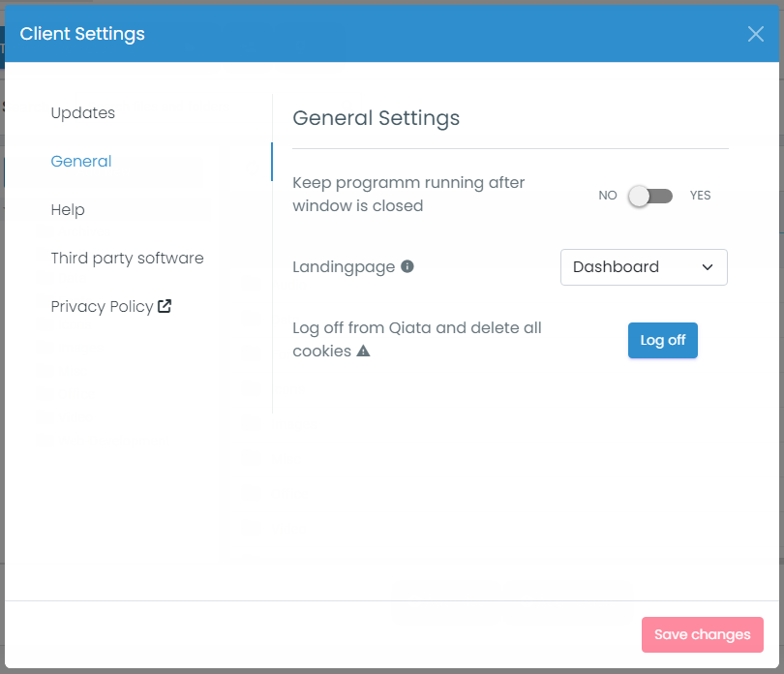
Task: View Third party software information
Action: pos(127,258)
